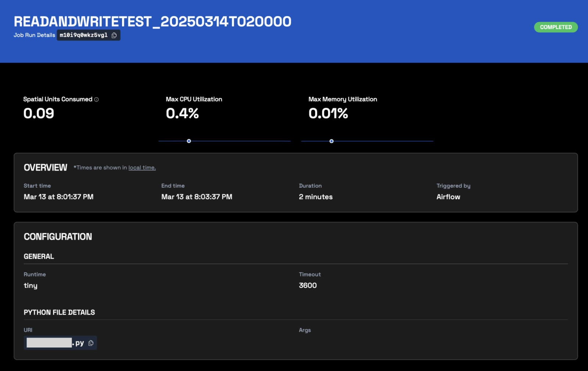Open the local time link
This screenshot has height=371, width=588.
pyautogui.click(x=142, y=168)
